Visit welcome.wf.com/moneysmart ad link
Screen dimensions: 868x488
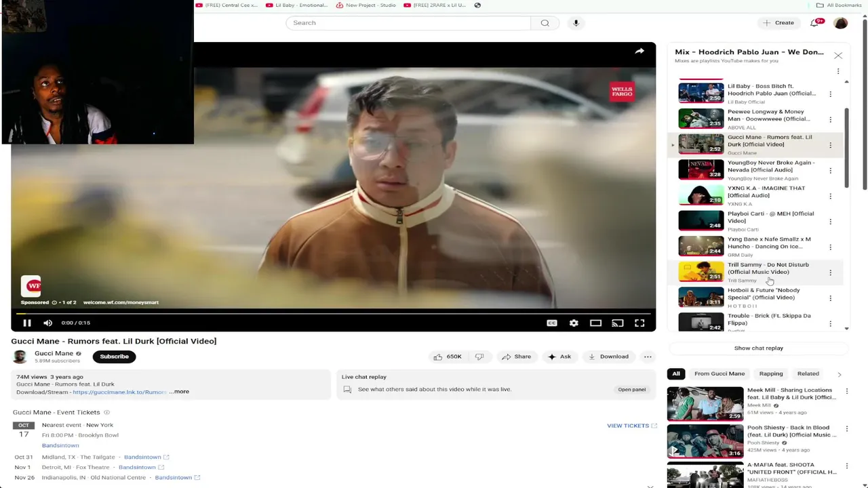pyautogui.click(x=121, y=302)
